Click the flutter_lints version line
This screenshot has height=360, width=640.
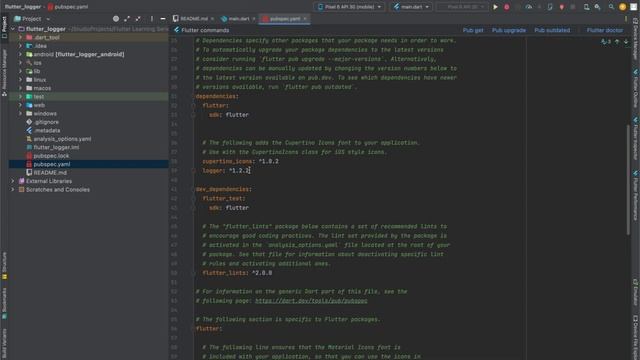tap(237, 273)
